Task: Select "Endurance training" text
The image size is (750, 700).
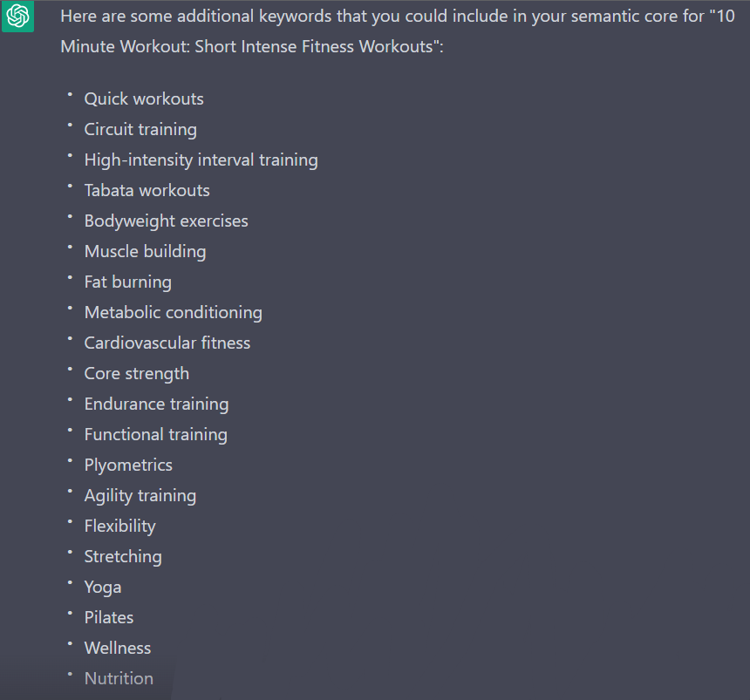Action: tap(156, 404)
